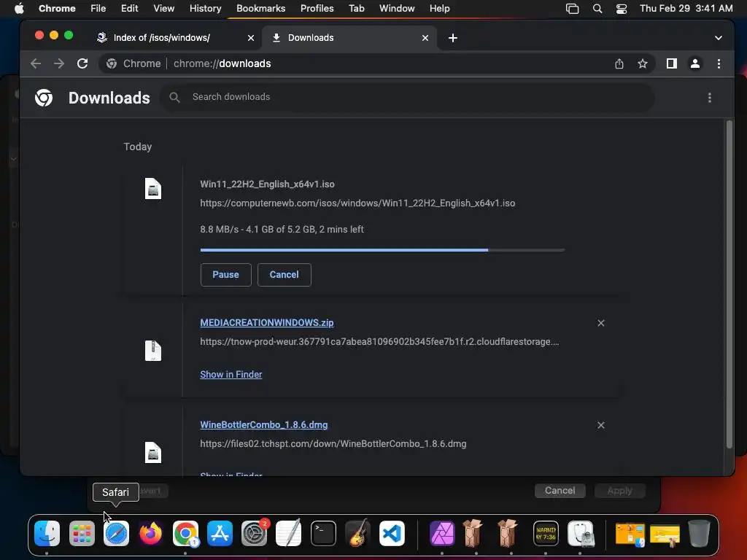
Task: Click the Win11 ISO source URL text
Action: coord(357,203)
